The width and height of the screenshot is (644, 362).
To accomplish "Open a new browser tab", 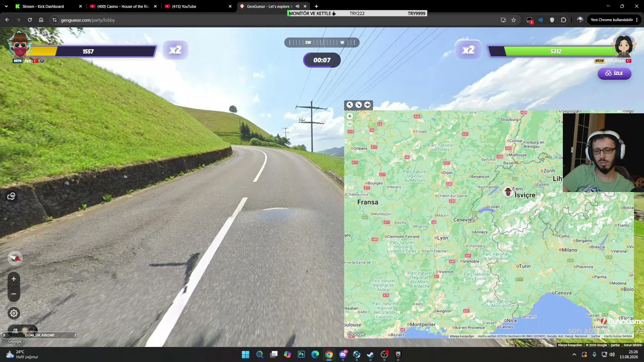I will pyautogui.click(x=316, y=7).
